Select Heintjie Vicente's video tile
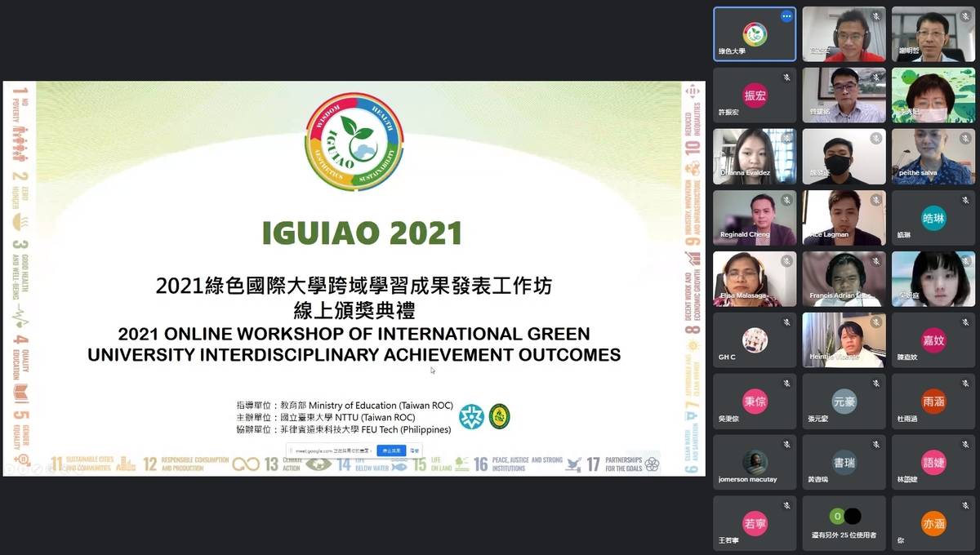The height and width of the screenshot is (555, 980). (844, 340)
